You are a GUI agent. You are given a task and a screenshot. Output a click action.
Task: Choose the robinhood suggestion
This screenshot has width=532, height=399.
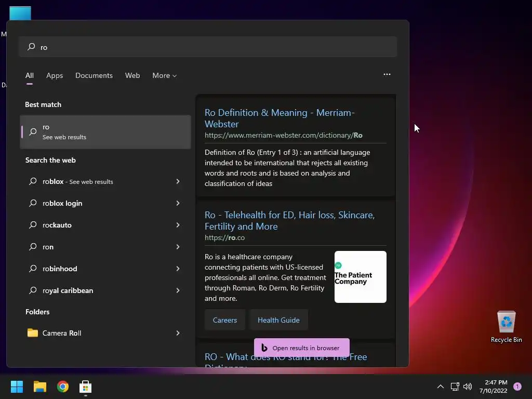(x=105, y=269)
